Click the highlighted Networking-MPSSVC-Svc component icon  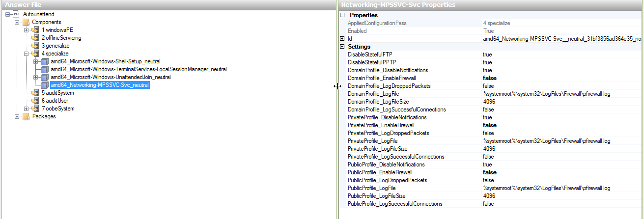(45, 85)
